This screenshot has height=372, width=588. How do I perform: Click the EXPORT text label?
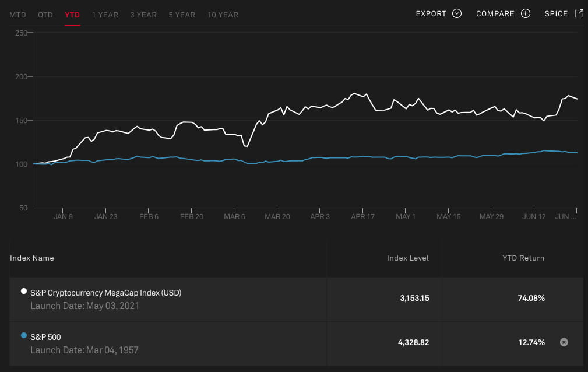click(x=431, y=14)
